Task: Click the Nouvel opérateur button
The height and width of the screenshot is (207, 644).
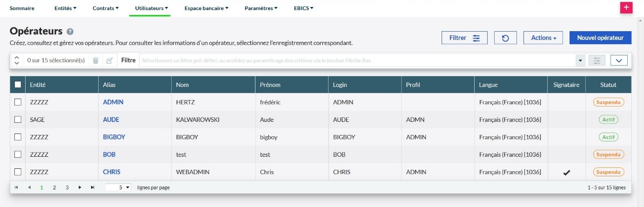Action: [x=600, y=38]
